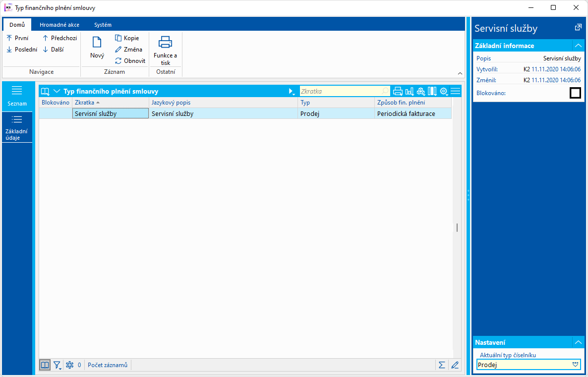
Task: Open the bar chart icon in the list toolbar
Action: [410, 91]
